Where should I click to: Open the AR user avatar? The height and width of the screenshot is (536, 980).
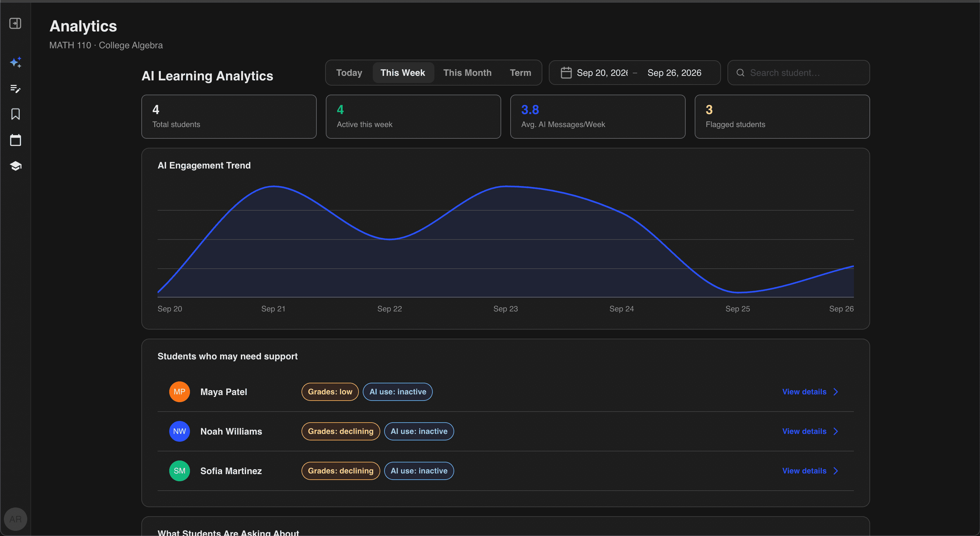coord(15,519)
